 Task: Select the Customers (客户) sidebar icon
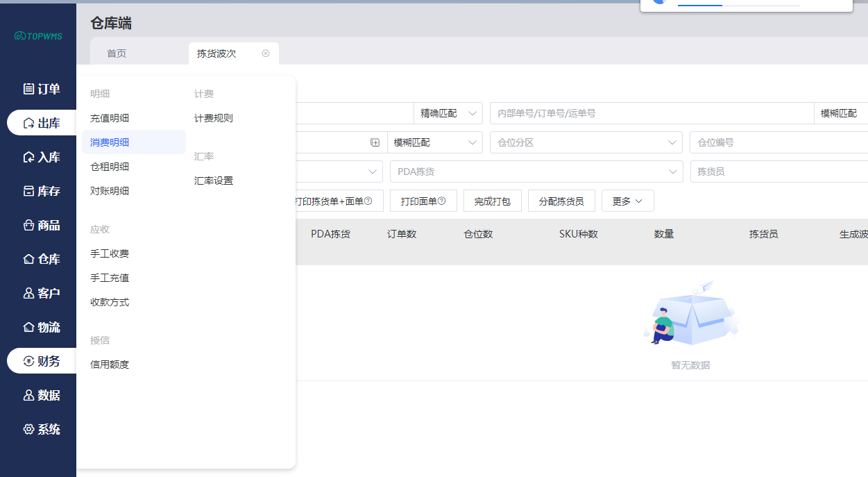(28, 293)
